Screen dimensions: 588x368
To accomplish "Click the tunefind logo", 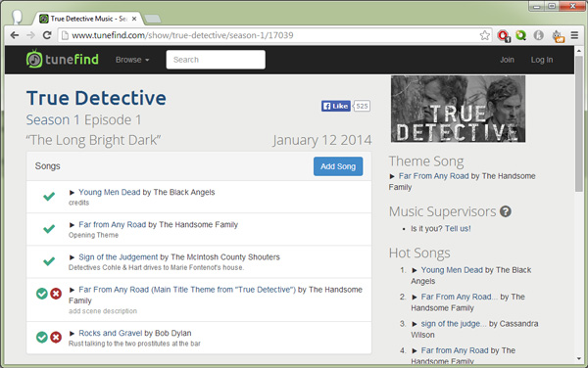I will coord(63,59).
